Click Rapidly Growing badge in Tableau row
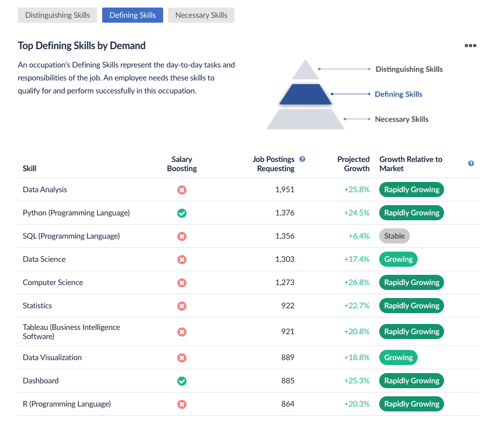 coord(412,332)
